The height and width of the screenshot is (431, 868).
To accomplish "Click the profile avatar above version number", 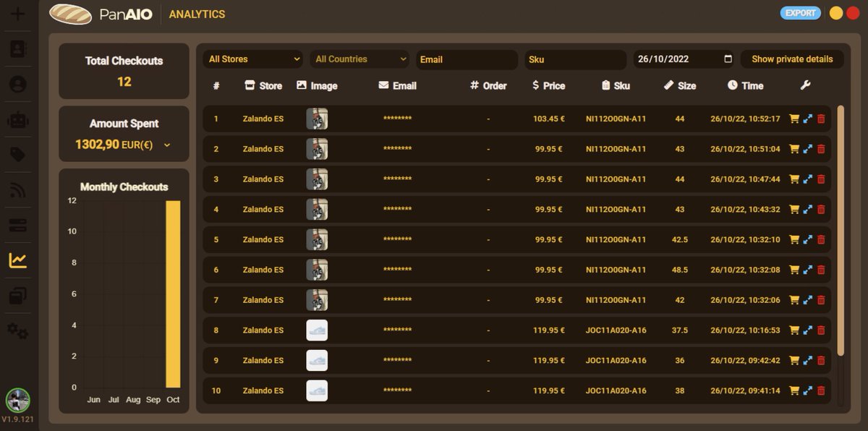I will (x=17, y=400).
